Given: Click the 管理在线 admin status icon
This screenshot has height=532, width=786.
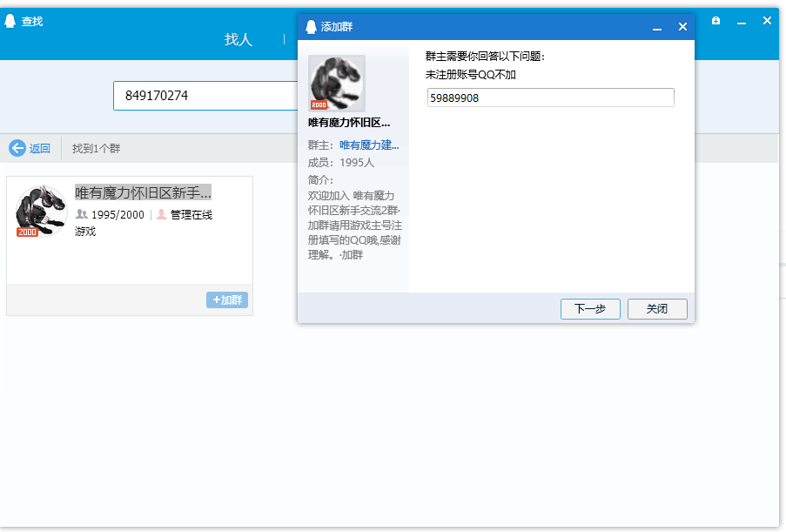Looking at the screenshot, I should (161, 214).
